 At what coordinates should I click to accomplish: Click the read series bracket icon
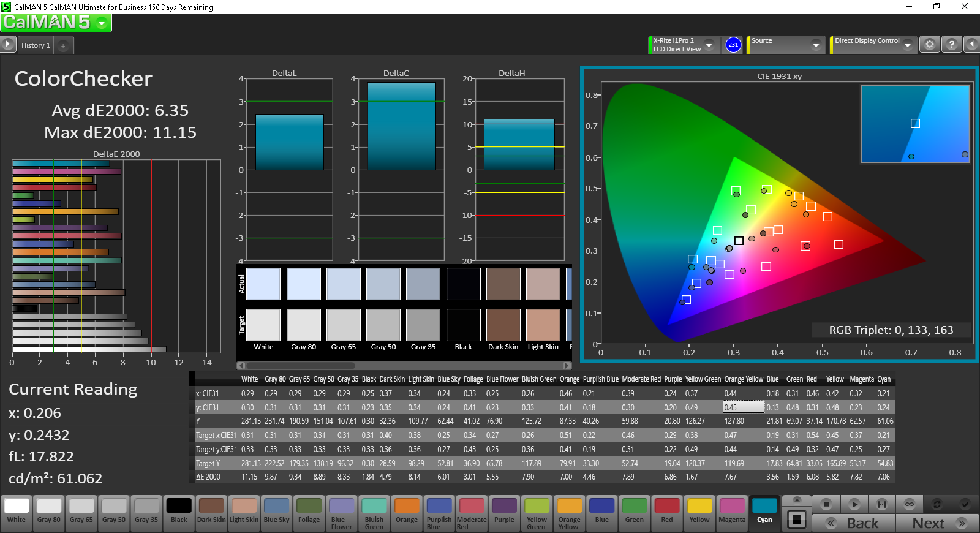[x=882, y=504]
